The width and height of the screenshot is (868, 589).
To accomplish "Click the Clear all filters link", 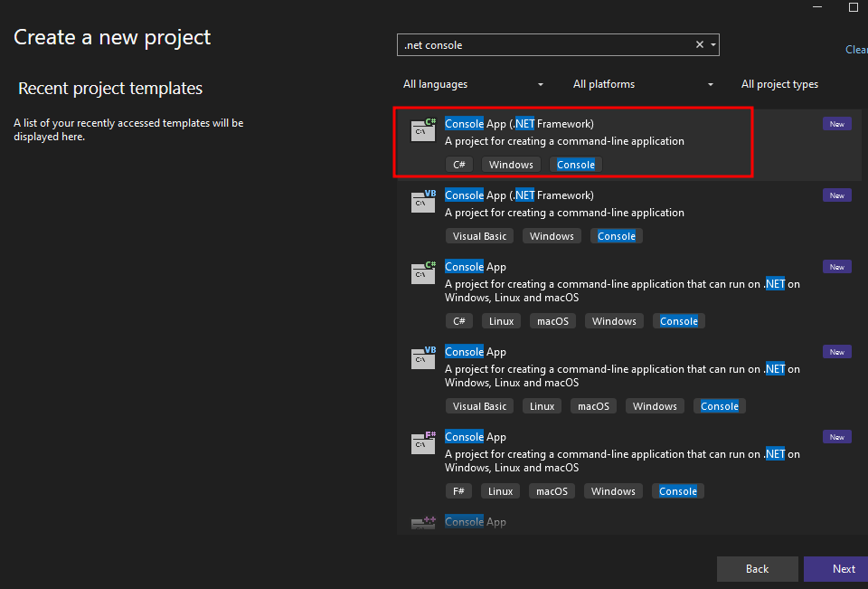I will [x=856, y=50].
